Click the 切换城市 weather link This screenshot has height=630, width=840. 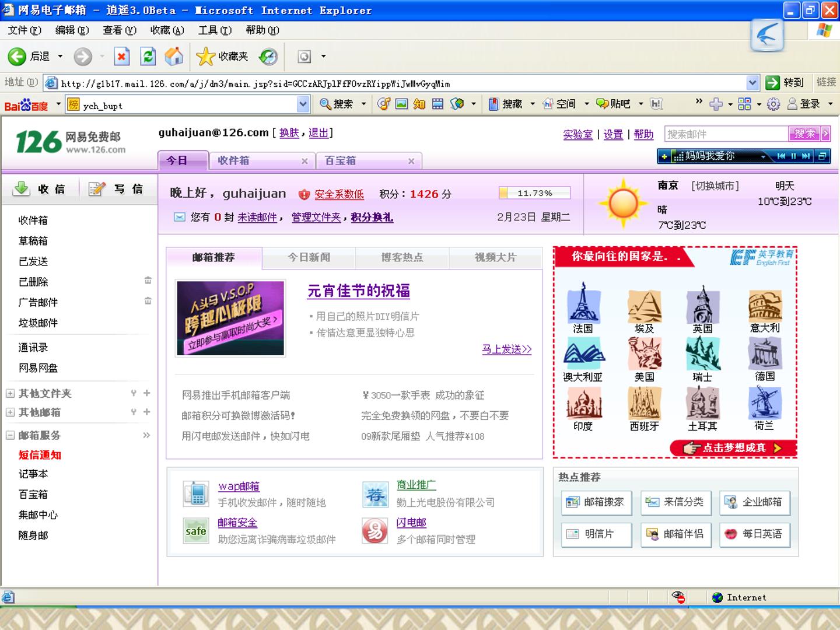pos(715,186)
